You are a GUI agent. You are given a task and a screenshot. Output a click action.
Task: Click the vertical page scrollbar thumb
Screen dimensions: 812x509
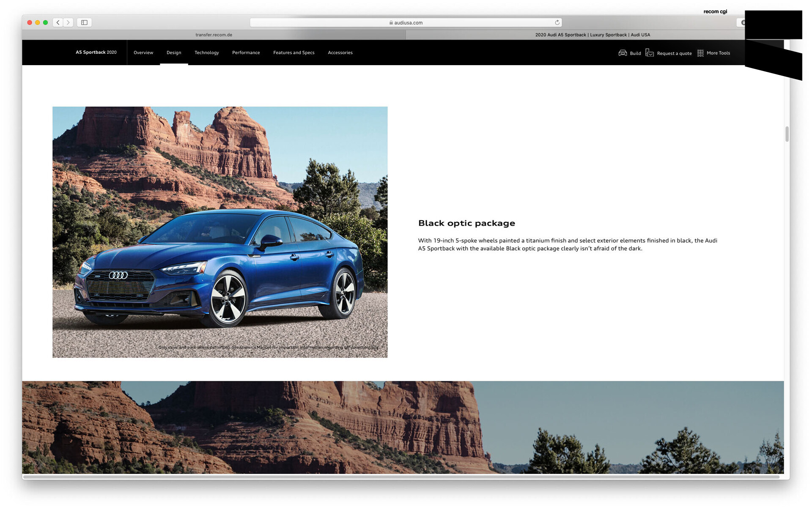click(x=787, y=134)
